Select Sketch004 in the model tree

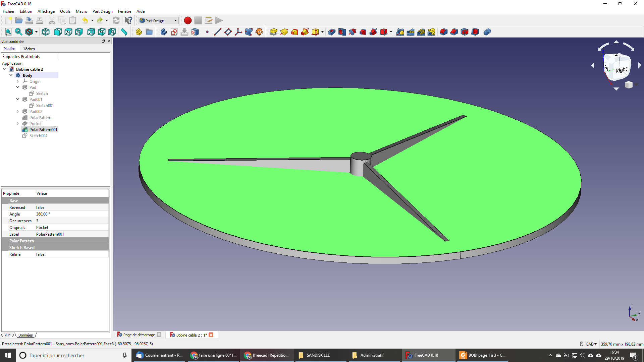(x=38, y=136)
